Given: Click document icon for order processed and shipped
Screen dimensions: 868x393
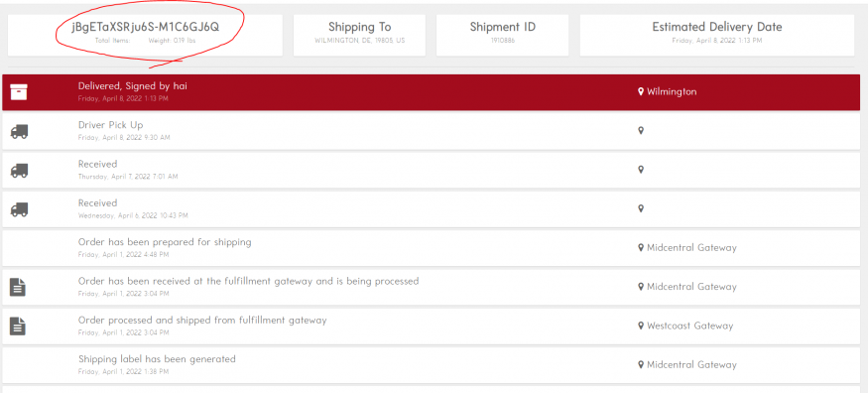Looking at the screenshot, I should (x=18, y=327).
